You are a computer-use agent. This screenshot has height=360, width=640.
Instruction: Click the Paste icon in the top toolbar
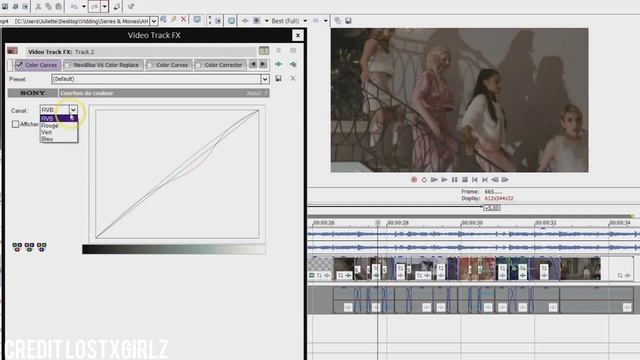pyautogui.click(x=58, y=7)
